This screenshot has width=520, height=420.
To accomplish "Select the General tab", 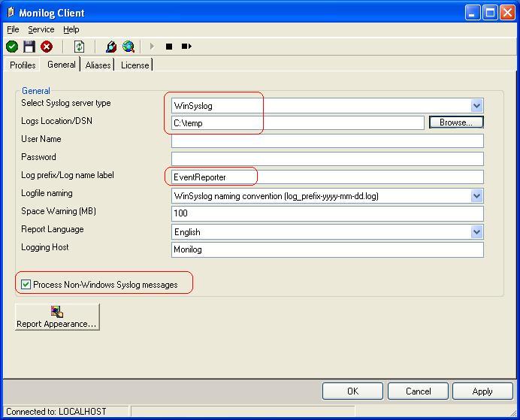I will [x=62, y=65].
